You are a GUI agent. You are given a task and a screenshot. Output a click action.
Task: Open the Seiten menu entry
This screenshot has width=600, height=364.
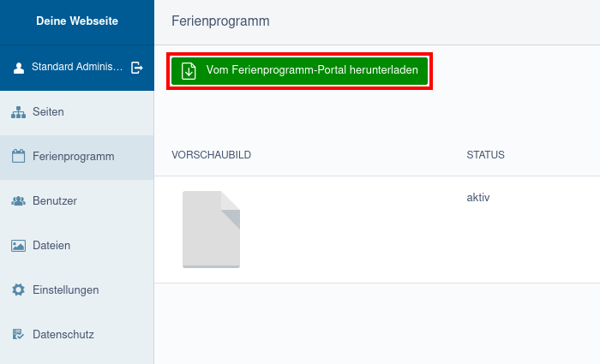tap(77, 112)
